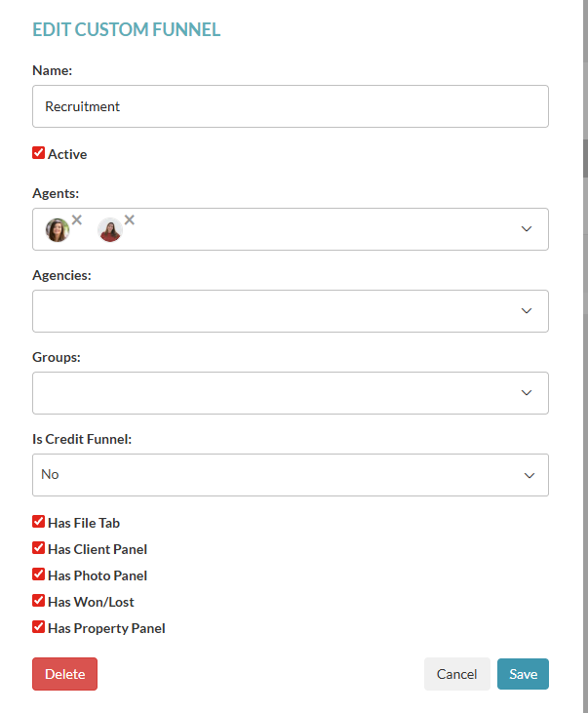Expand the Groups dropdown list
Screen dimensions: 588x713
coord(527,393)
